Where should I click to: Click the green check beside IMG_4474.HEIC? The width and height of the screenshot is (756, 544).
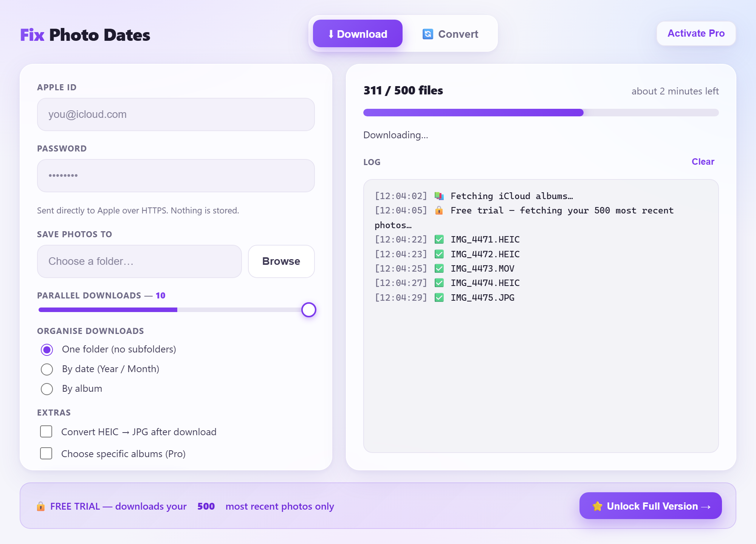pos(439,283)
